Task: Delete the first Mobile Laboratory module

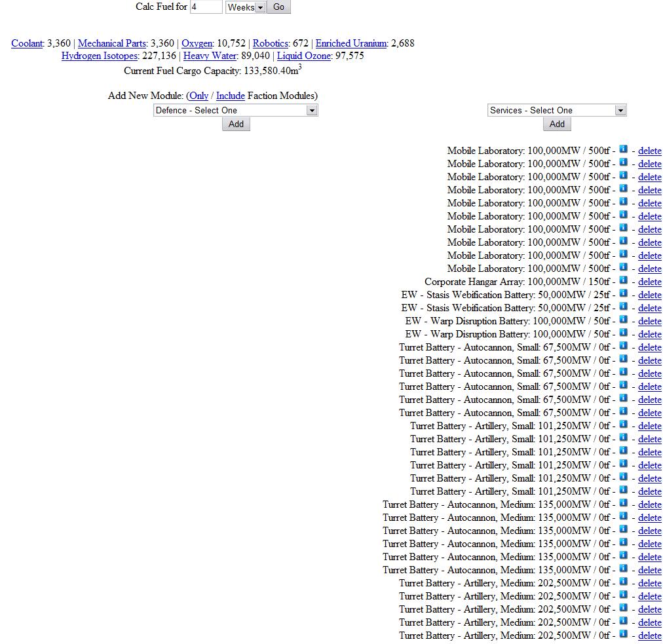Action: (649, 151)
